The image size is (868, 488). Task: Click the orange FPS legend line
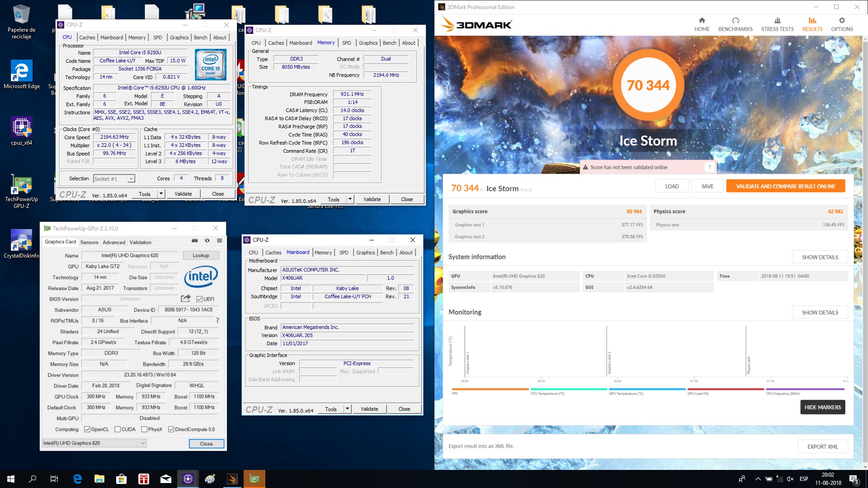tap(490, 389)
